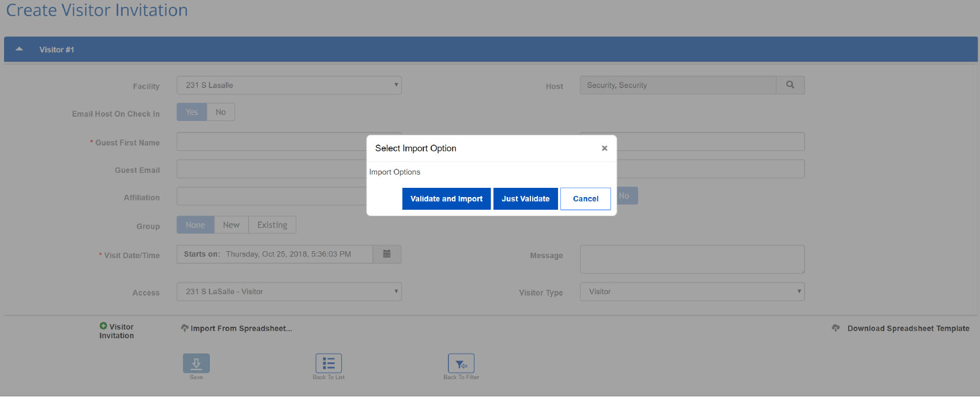Viewport: 980px width, 397px height.
Task: Click the Import From Spreadsheet cloud icon
Action: tap(184, 328)
